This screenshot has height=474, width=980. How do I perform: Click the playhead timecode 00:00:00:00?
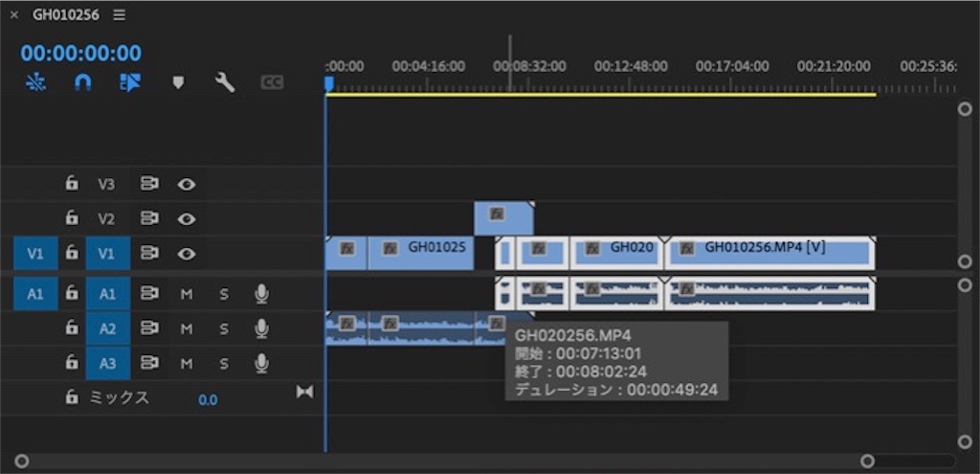pos(81,54)
